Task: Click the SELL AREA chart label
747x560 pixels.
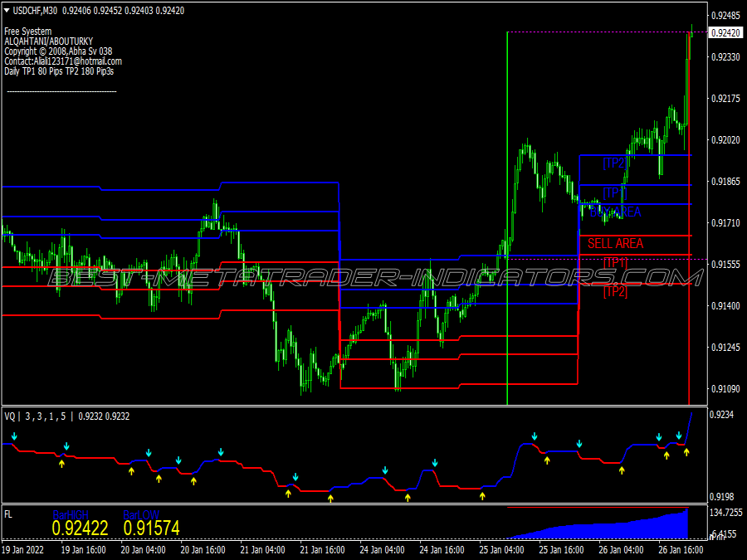Action: [x=615, y=243]
